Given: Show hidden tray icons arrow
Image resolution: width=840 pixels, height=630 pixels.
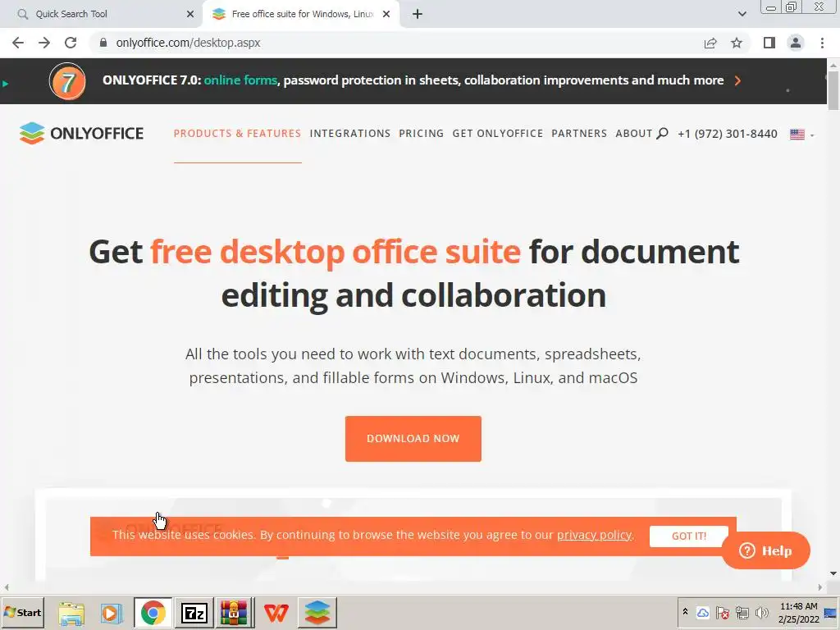Looking at the screenshot, I should (685, 612).
